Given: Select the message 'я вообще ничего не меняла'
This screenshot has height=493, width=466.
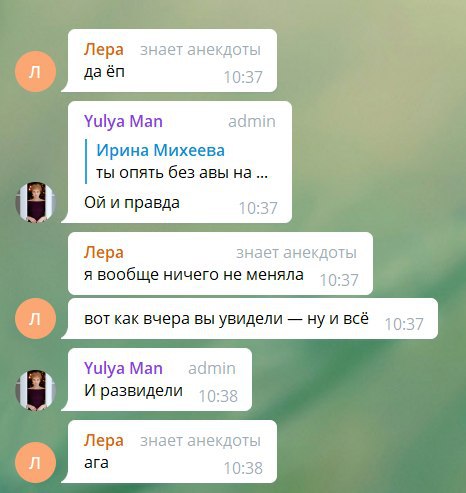Looking at the screenshot, I should (194, 275).
